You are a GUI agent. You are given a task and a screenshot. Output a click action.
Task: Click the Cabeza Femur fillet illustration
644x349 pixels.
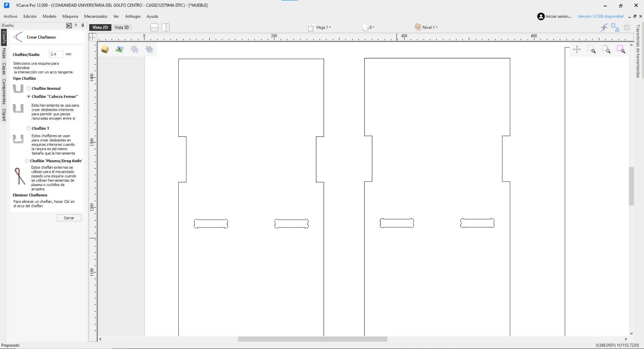18,109
